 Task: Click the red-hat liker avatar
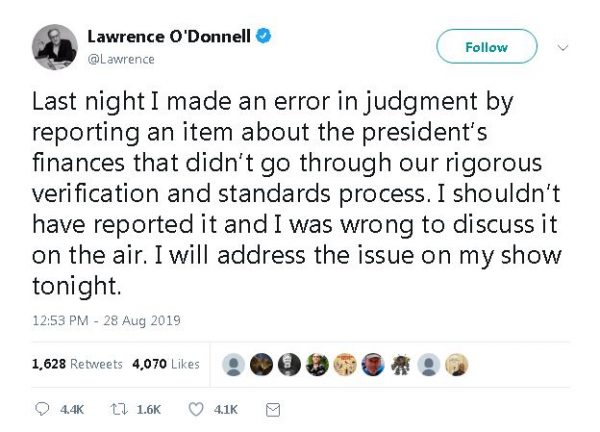pos(373,365)
